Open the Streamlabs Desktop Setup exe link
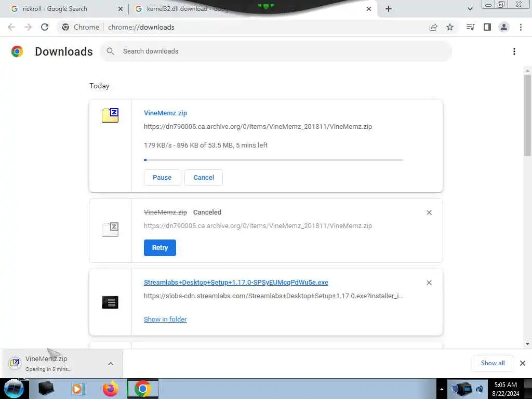The image size is (532, 399). pos(236,282)
